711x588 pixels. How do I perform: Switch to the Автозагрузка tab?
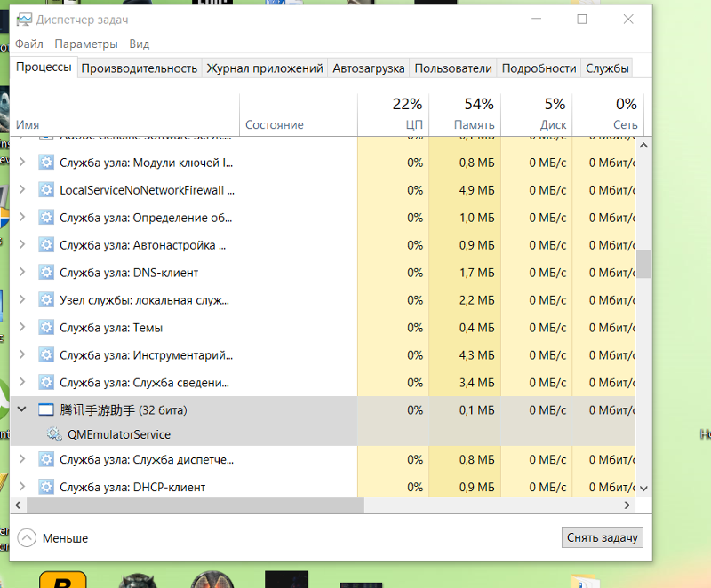coord(368,68)
